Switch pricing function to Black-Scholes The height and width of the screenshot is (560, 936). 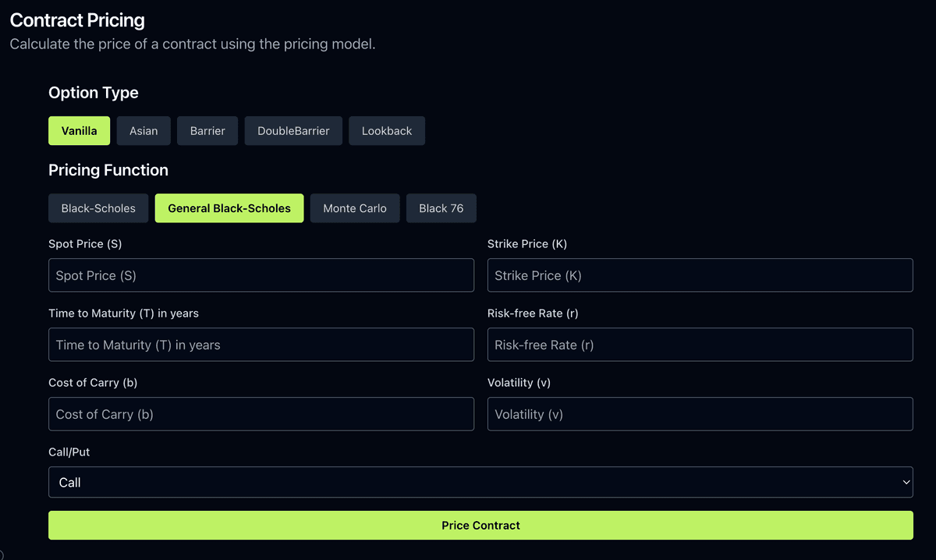point(98,207)
